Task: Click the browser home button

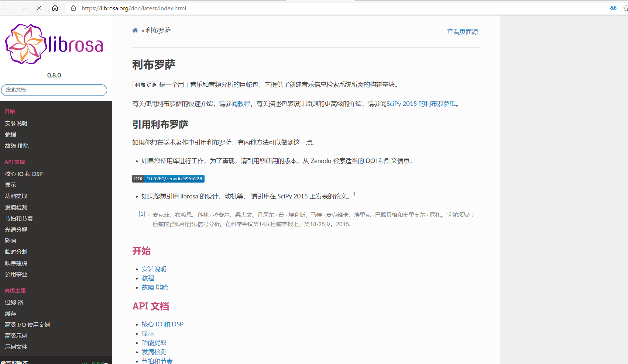Action: pos(55,8)
